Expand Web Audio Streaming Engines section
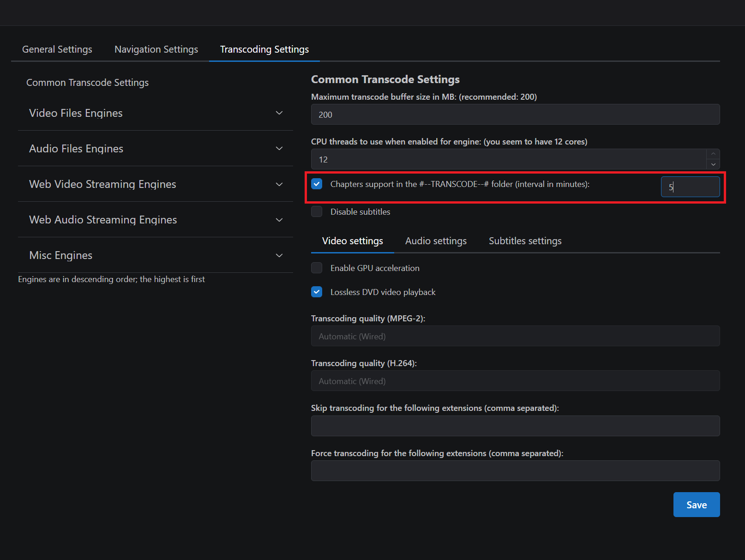The width and height of the screenshot is (745, 560). 156,220
